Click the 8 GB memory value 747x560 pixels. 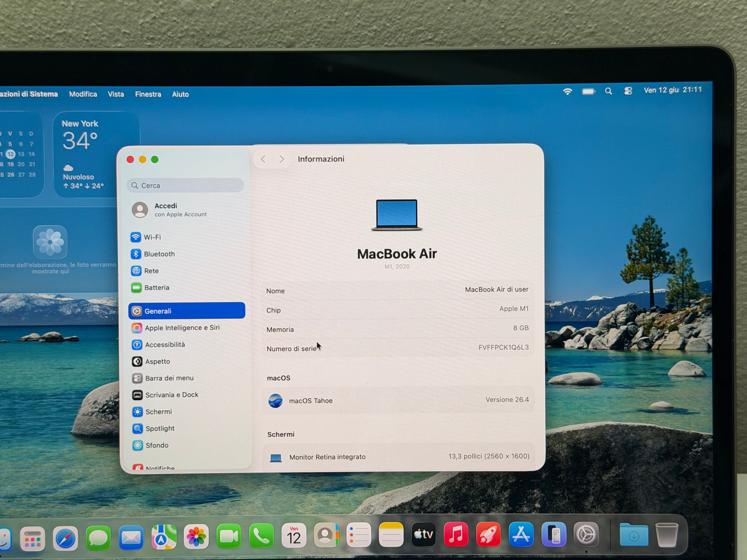(x=521, y=328)
